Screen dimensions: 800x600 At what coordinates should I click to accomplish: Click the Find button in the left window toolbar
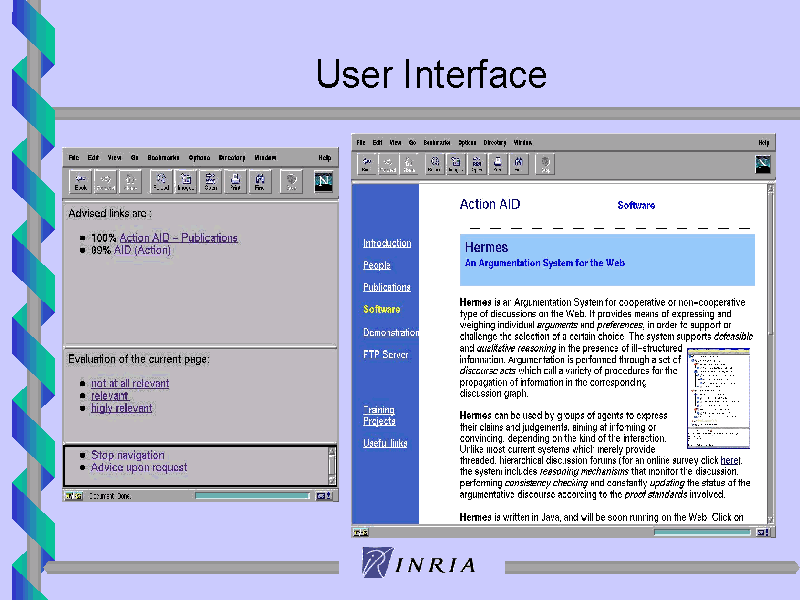tap(260, 181)
